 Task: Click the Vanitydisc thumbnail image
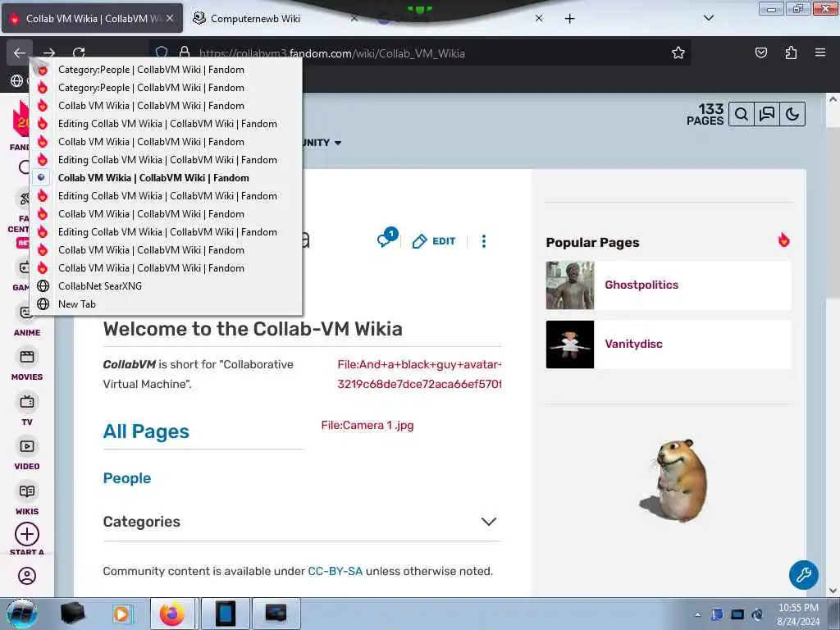pyautogui.click(x=570, y=345)
